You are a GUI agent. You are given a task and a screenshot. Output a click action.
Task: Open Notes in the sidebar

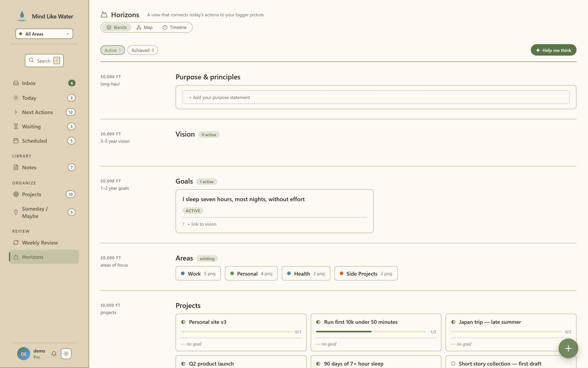pyautogui.click(x=44, y=167)
